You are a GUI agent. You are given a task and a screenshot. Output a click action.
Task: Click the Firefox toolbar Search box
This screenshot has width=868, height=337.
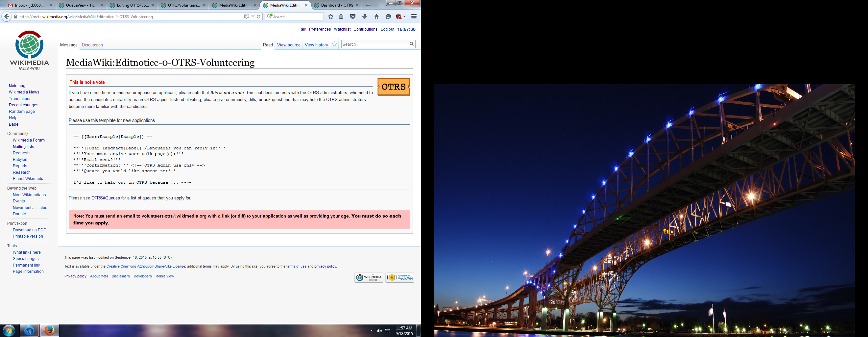coord(294,16)
